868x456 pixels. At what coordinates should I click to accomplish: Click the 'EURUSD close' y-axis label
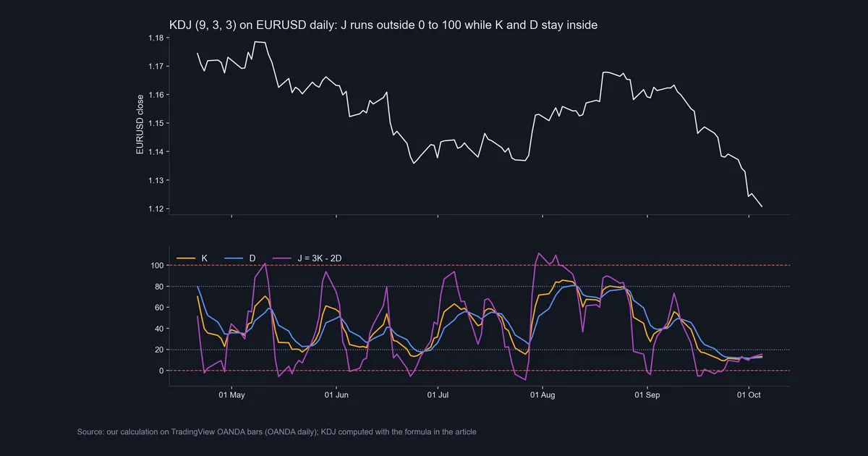140,124
